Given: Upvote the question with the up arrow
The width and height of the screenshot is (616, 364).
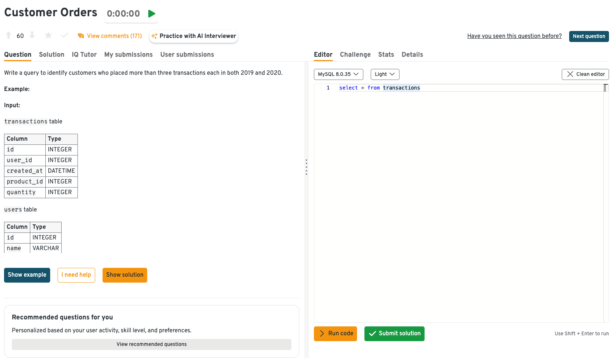Looking at the screenshot, I should tap(8, 35).
